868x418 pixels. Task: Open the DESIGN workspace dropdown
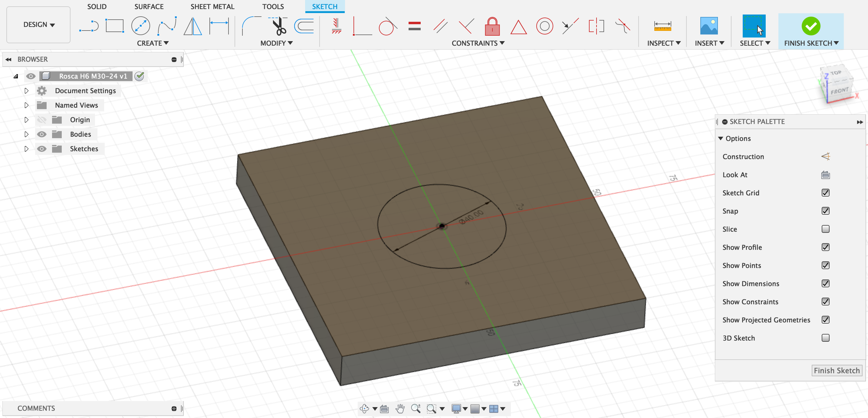point(38,24)
